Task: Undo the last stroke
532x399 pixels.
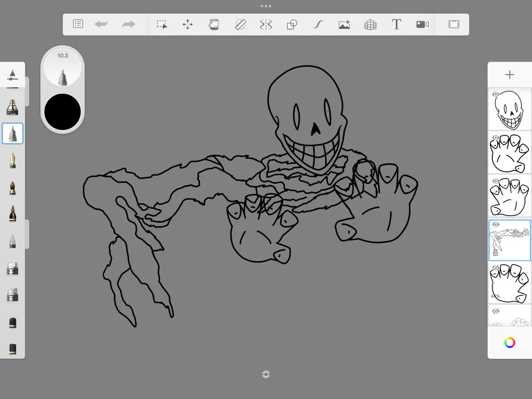Action: (x=102, y=24)
